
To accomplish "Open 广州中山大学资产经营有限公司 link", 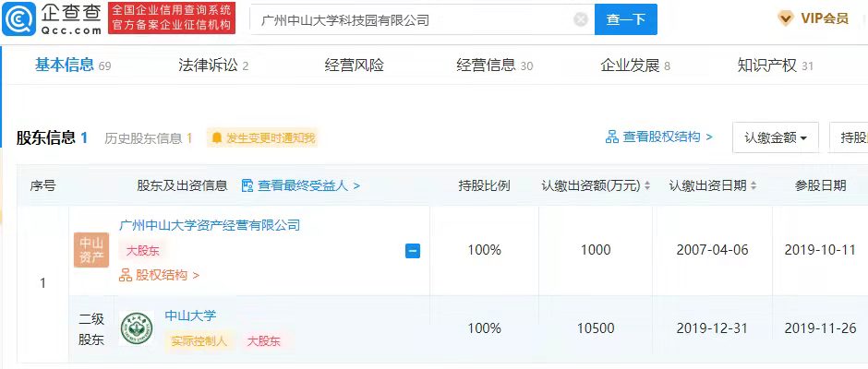I will tap(210, 224).
